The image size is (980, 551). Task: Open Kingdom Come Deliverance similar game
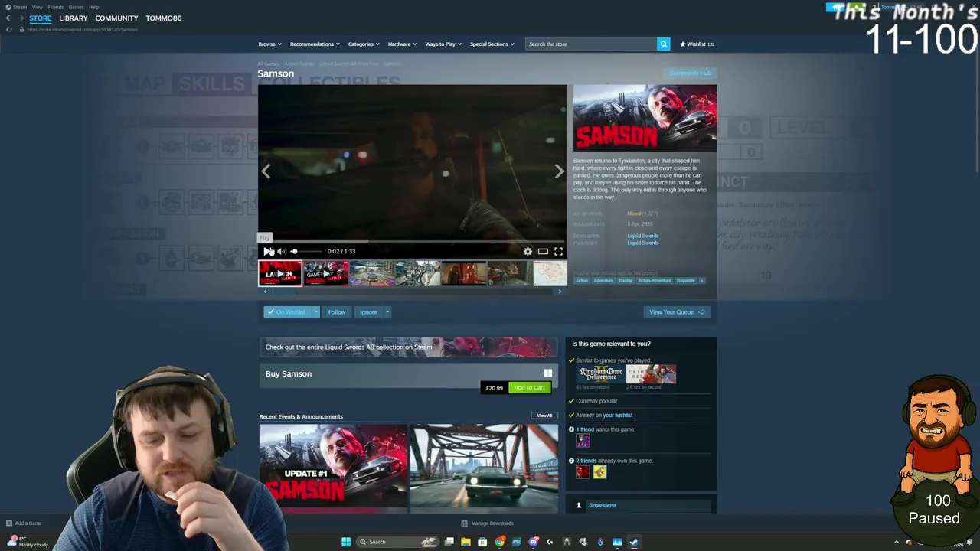pyautogui.click(x=600, y=373)
